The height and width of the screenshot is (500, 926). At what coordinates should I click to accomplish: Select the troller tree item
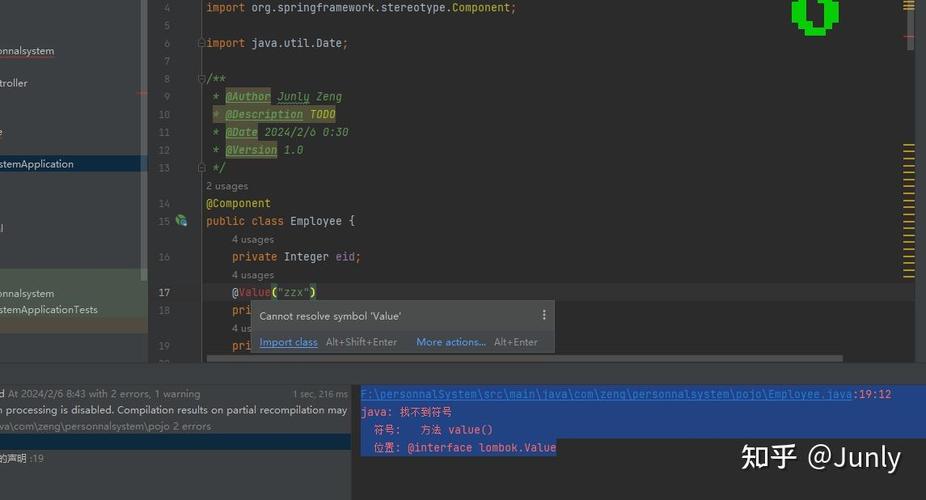tap(14, 83)
